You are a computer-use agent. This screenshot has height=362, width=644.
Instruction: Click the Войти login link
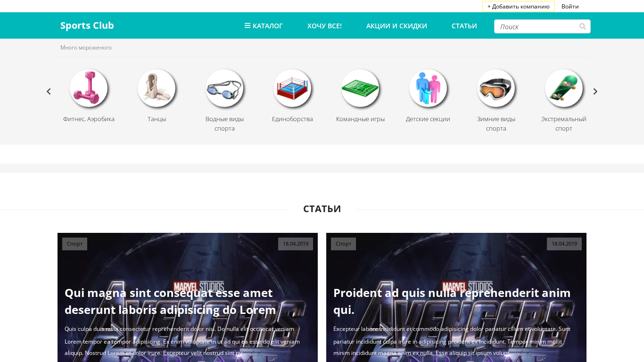570,7
